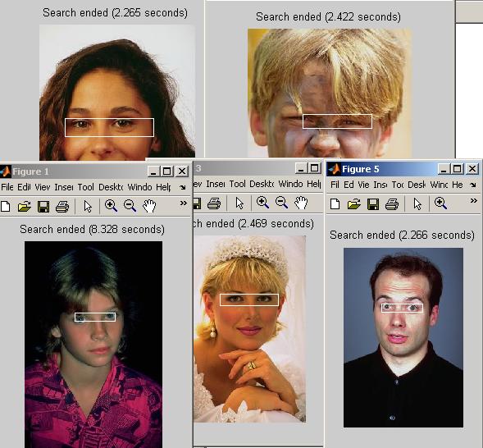Open Insert menu in Figure 3
The width and height of the screenshot is (483, 448).
(216, 184)
